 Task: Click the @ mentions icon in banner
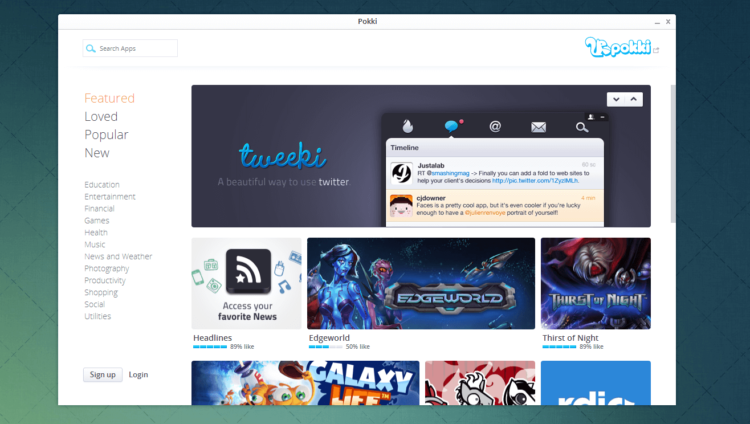(x=495, y=126)
